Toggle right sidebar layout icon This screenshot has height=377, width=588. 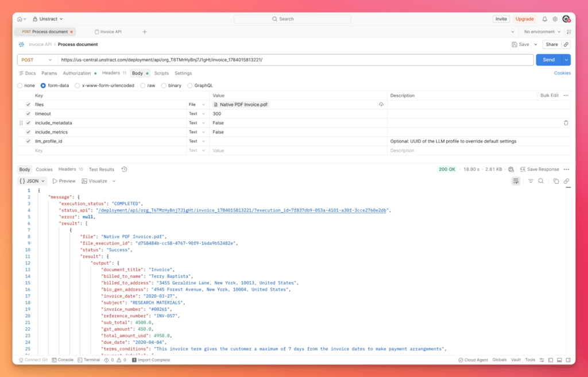coord(568,360)
